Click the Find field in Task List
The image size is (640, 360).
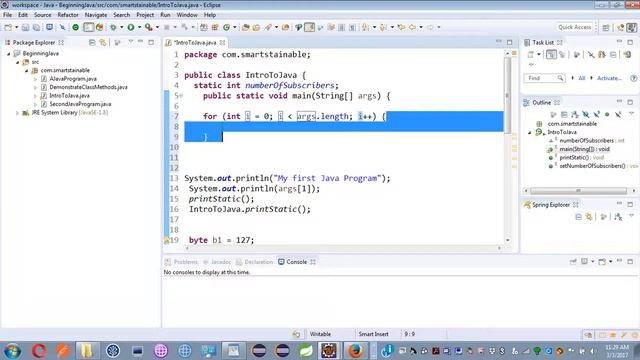[544, 78]
